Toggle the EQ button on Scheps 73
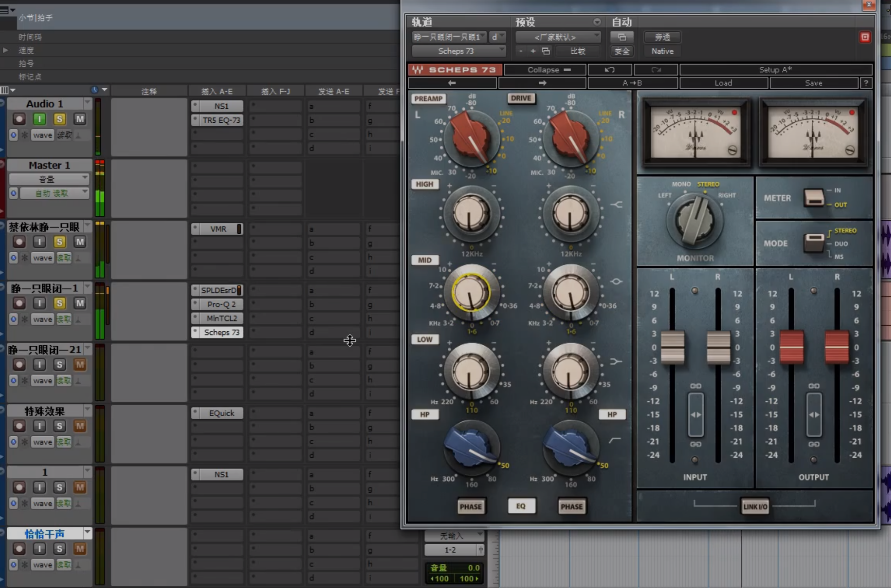 pyautogui.click(x=521, y=506)
